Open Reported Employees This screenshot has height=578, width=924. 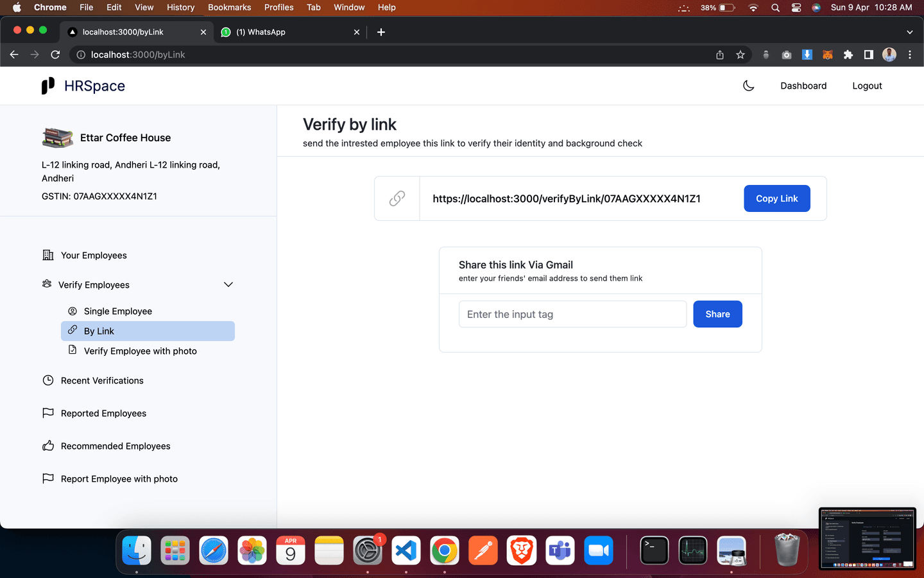103,413
